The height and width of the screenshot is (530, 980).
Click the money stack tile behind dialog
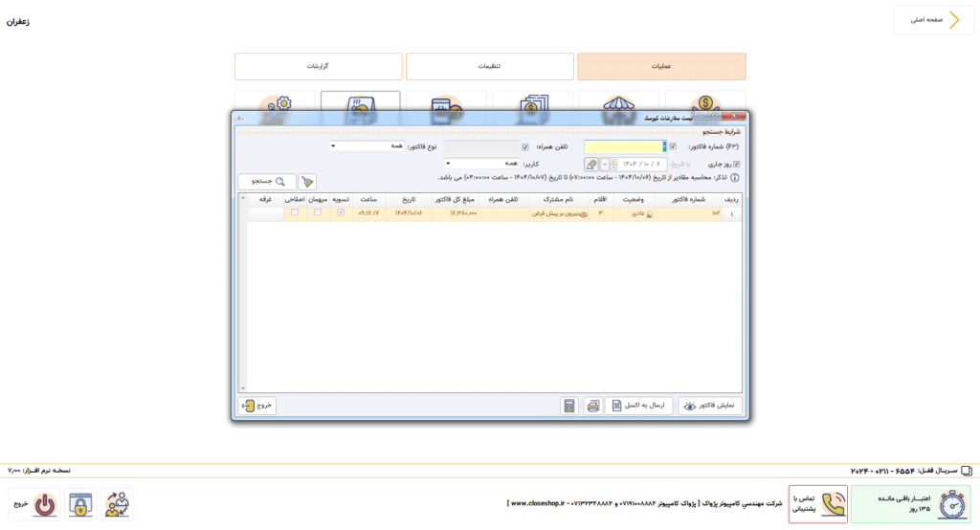coord(532,101)
